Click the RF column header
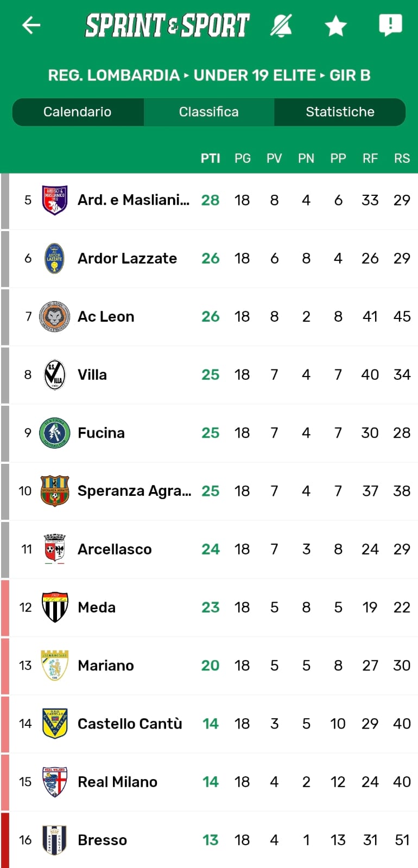This screenshot has height=868, width=418. point(370,158)
